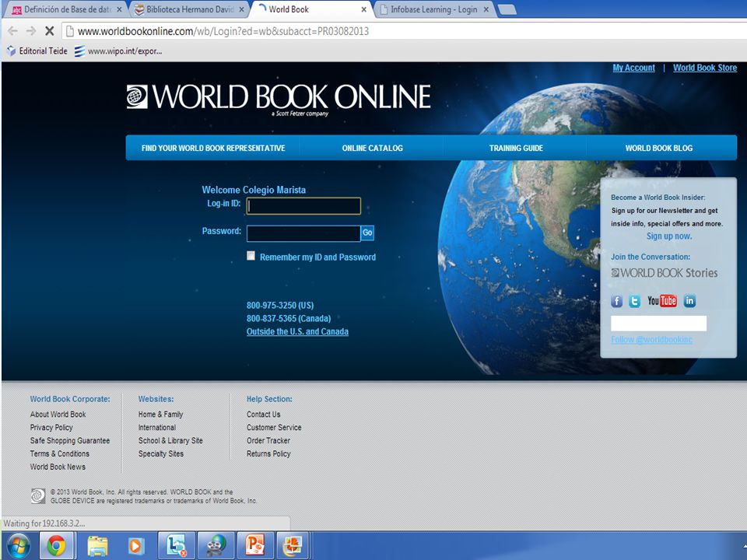This screenshot has height=560, width=747.
Task: Open Contact Us footer link
Action: [264, 415]
